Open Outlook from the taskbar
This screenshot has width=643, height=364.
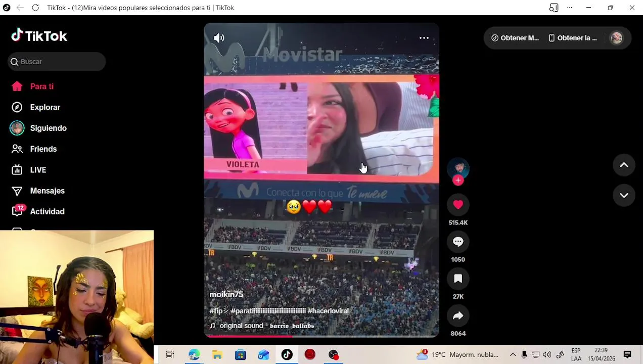[x=264, y=354]
